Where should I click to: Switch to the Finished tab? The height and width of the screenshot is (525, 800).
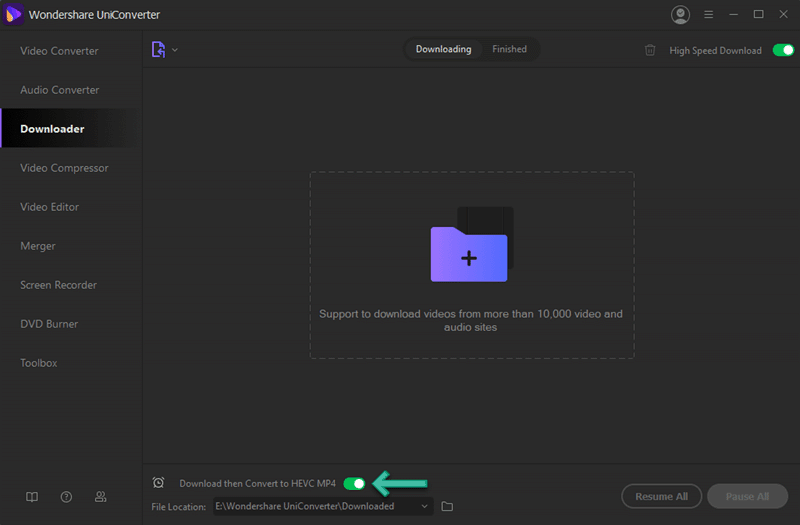pos(509,49)
